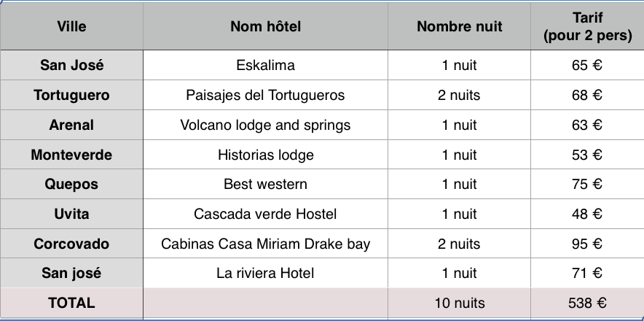Click the 75 € price cell
Viewport: 644px width, 321px height.
587,184
